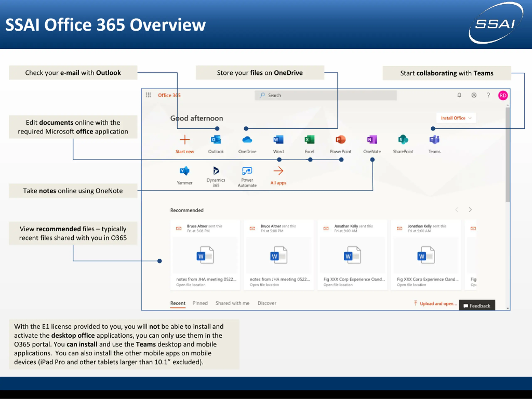Open the notifications bell
532x399 pixels.
click(x=459, y=95)
